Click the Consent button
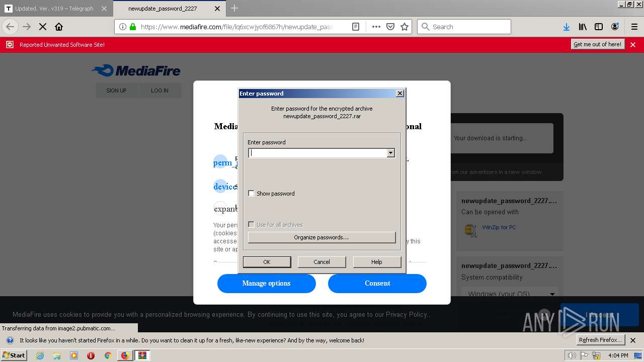The height and width of the screenshot is (362, 644). pyautogui.click(x=377, y=284)
